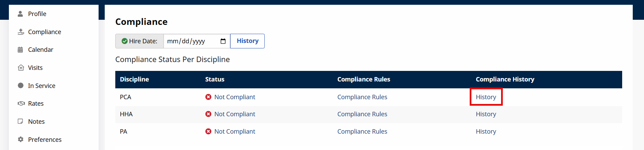Open the Preferences menu item

45,139
